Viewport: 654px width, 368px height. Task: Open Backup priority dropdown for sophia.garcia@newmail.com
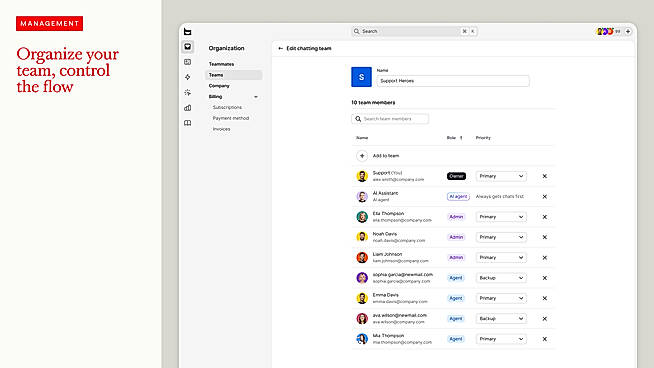tap(501, 278)
